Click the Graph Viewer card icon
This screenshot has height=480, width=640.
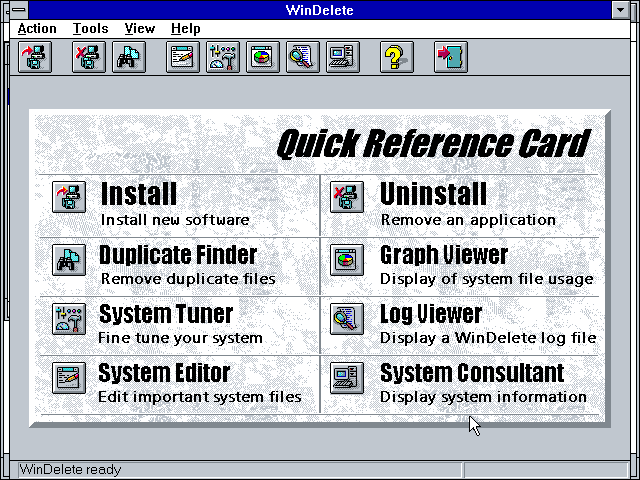[x=347, y=260]
